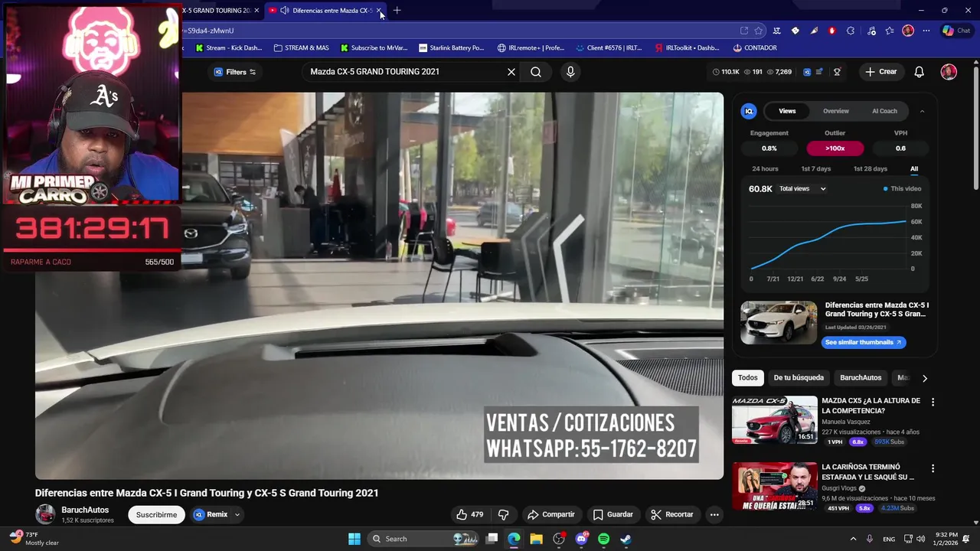Image resolution: width=980 pixels, height=551 pixels.
Task: Click the YouTube search input field
Action: click(x=402, y=72)
